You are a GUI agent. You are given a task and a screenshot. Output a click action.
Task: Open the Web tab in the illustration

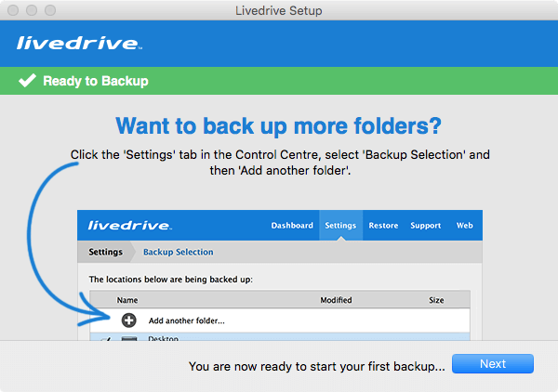464,226
